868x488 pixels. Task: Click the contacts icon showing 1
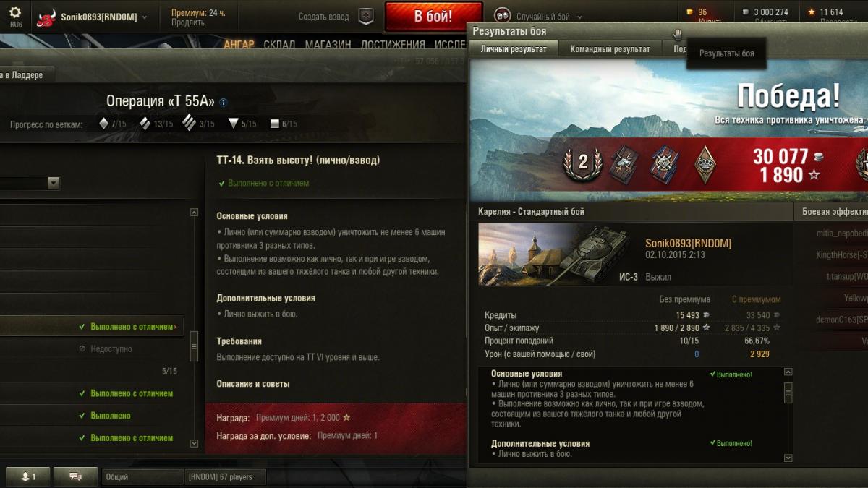(27, 476)
